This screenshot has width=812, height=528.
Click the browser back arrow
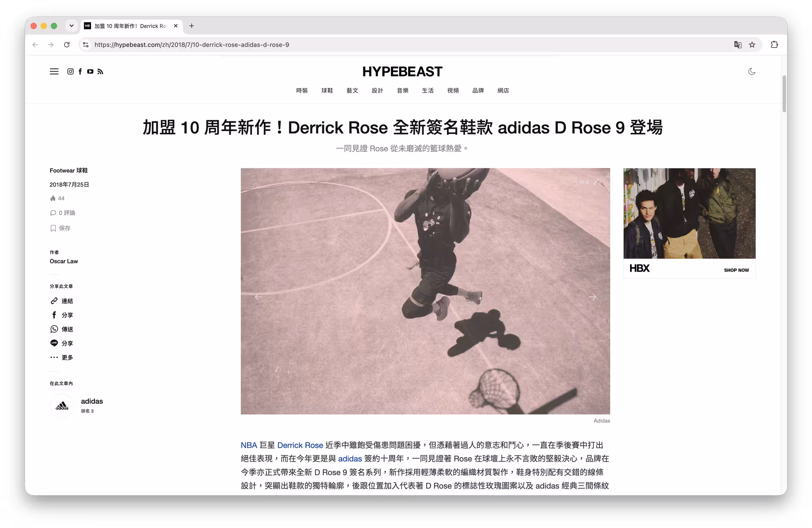pyautogui.click(x=35, y=45)
